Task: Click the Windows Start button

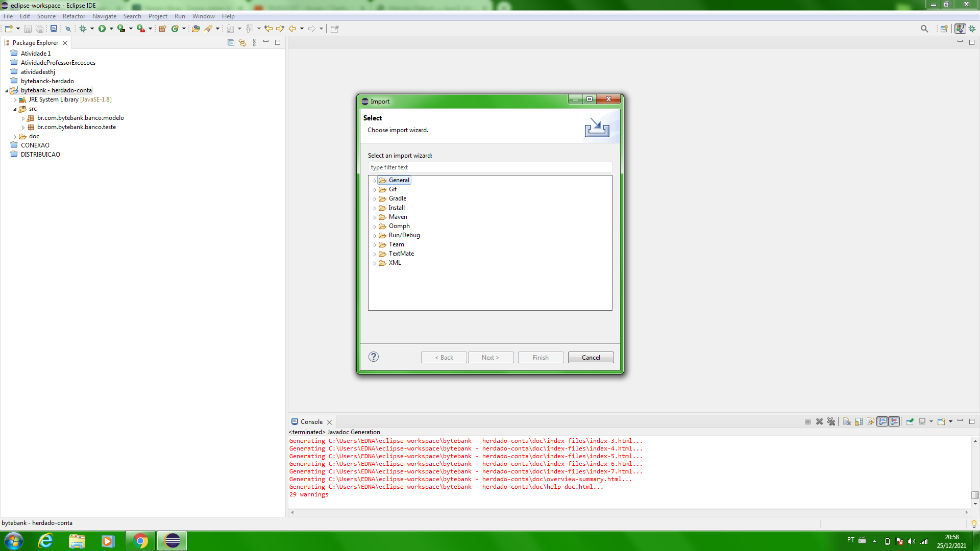Action: [14, 541]
